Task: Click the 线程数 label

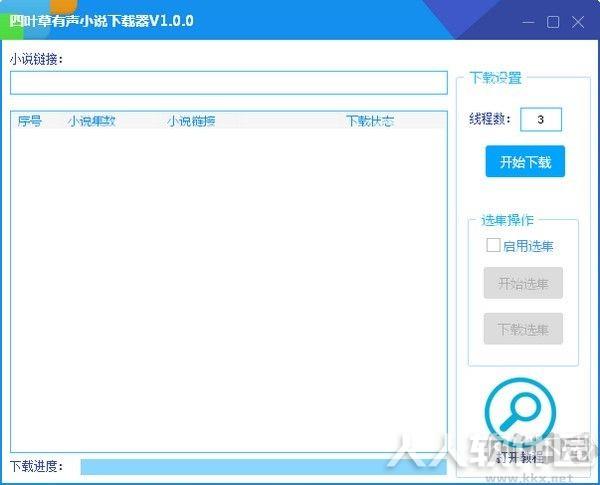Action: (x=490, y=119)
